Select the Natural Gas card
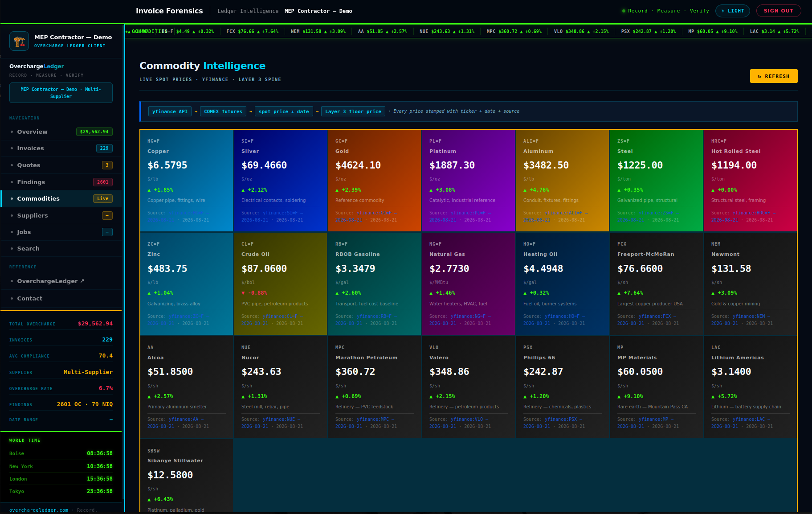Screen dimensions: 812x514 coord(469,284)
